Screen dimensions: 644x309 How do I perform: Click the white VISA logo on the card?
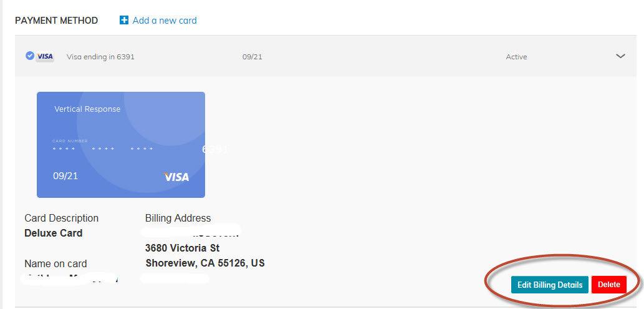176,177
